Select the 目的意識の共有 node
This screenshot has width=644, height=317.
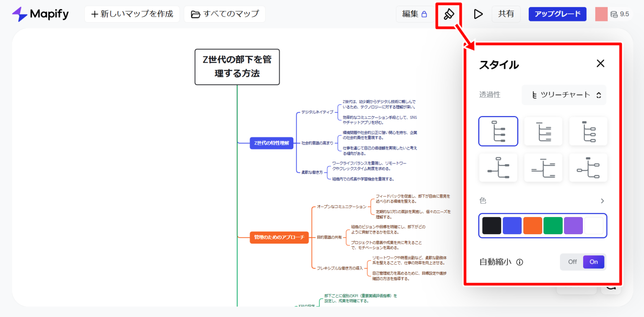tap(329, 237)
